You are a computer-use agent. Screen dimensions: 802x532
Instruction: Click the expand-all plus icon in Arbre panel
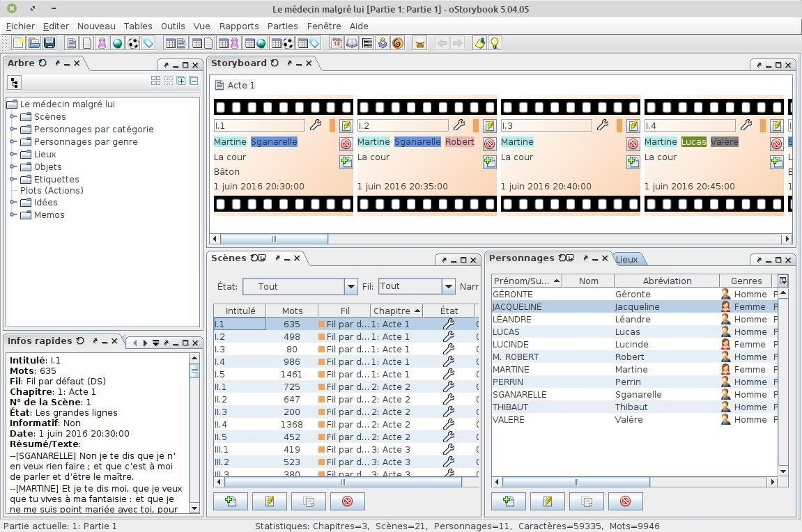point(181,81)
